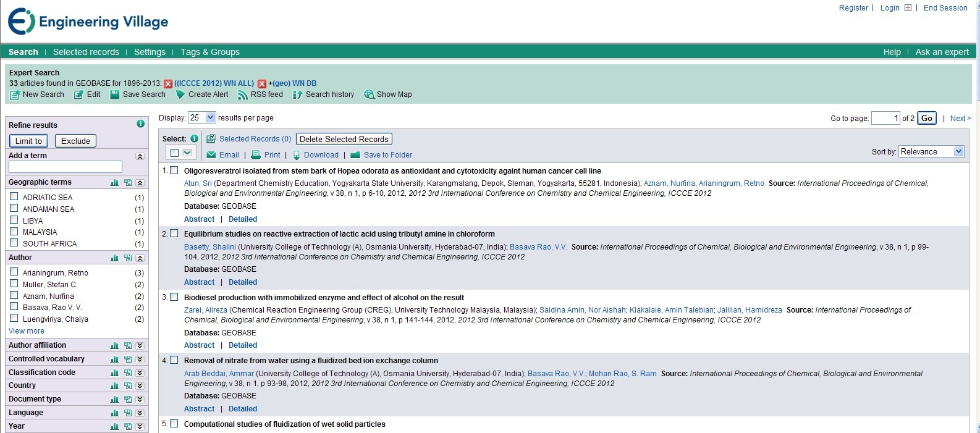Viewport: 980px width, 433px height.
Task: Check the SOUTH AFRICA checkbox
Action: pyautogui.click(x=14, y=243)
